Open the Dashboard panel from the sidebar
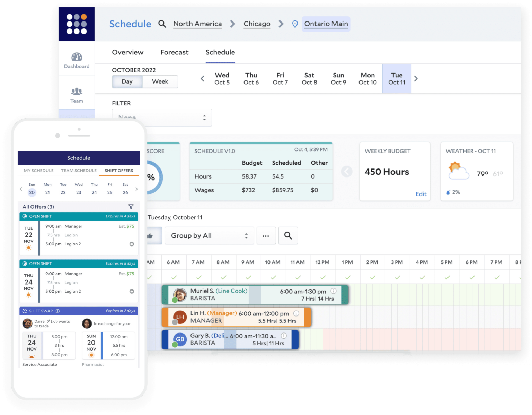 pyautogui.click(x=76, y=59)
